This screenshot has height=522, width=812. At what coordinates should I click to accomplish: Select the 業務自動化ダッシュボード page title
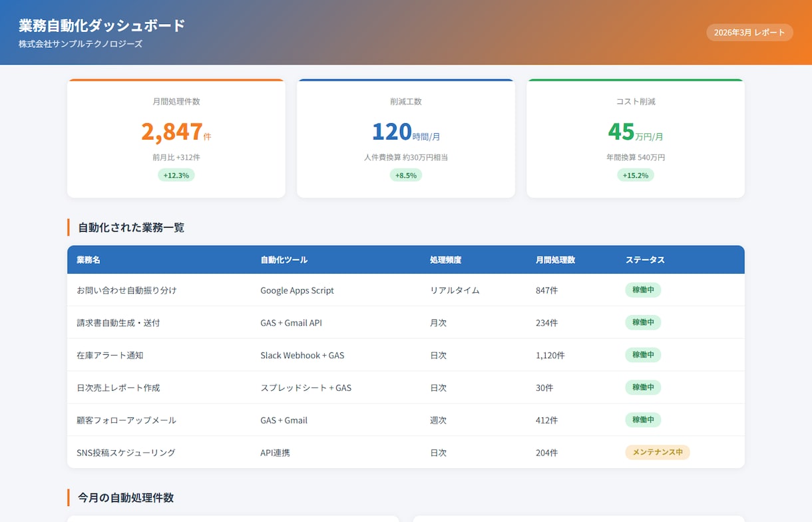tap(102, 26)
